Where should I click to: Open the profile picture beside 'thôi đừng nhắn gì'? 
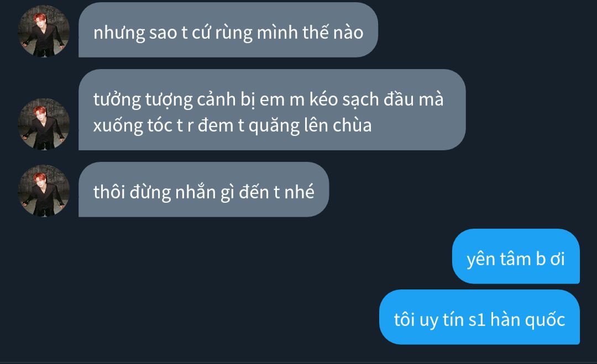[x=44, y=191]
